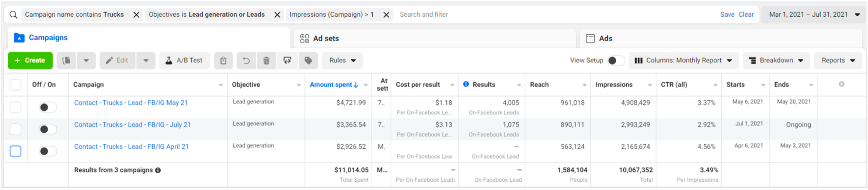Click the add column plus icon
The image size is (868, 190).
pos(841,84)
